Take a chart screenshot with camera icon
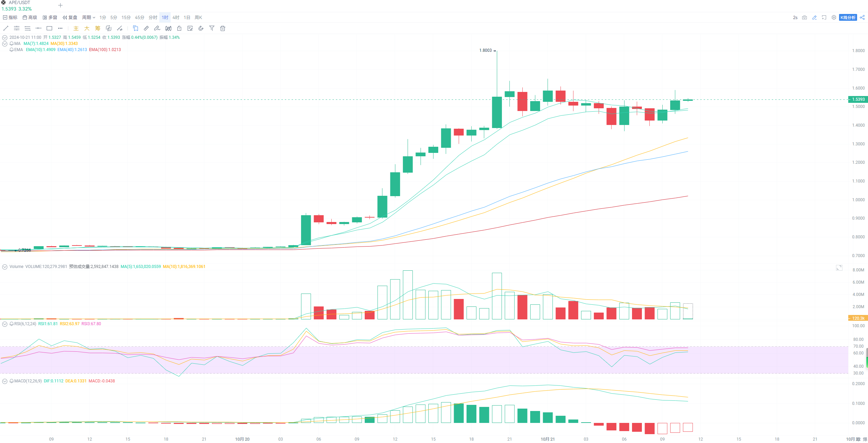The image size is (868, 443). click(804, 17)
